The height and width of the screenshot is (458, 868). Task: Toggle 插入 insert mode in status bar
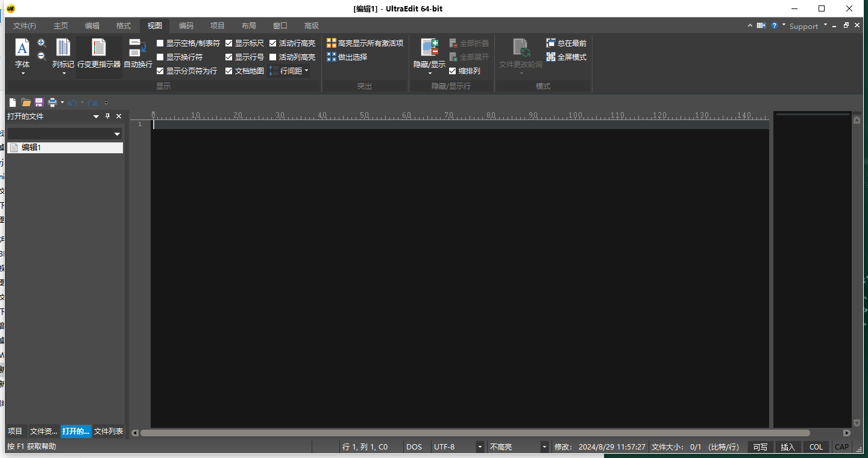coord(788,447)
